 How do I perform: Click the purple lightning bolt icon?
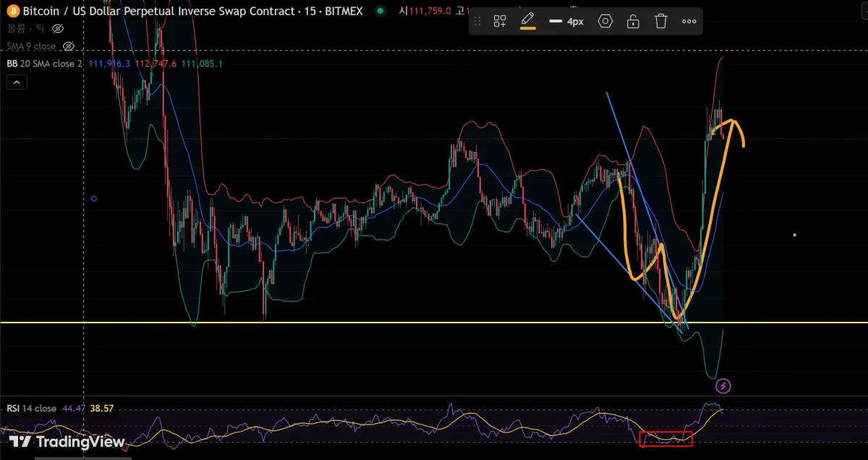click(723, 386)
